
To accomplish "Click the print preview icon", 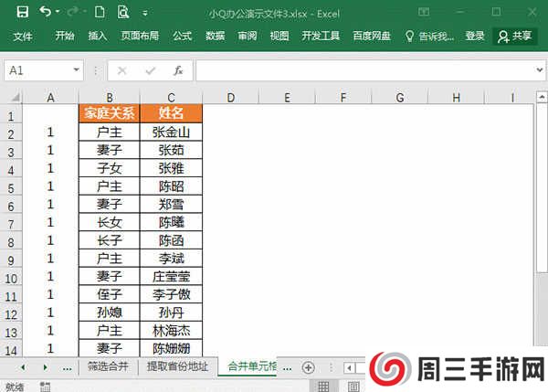I will [122, 12].
